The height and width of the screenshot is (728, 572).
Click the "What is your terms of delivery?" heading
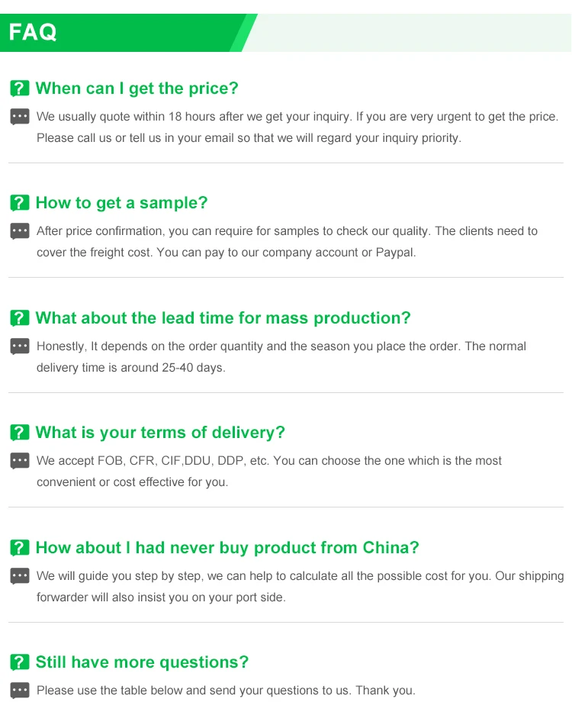point(160,433)
